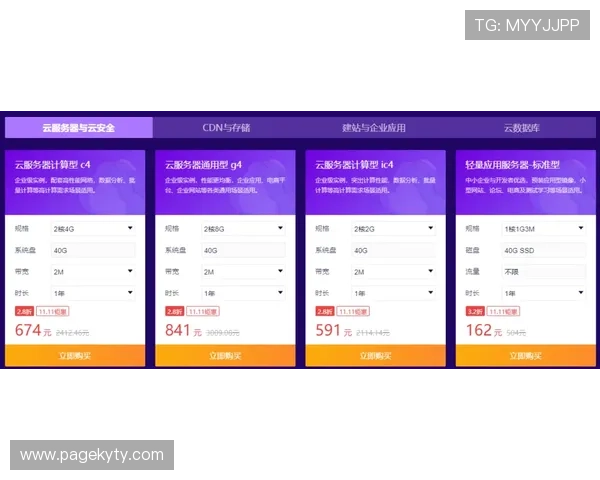Click the 11.11钜惠 tag on the c4 card
The height and width of the screenshot is (480, 600).
pos(53,312)
